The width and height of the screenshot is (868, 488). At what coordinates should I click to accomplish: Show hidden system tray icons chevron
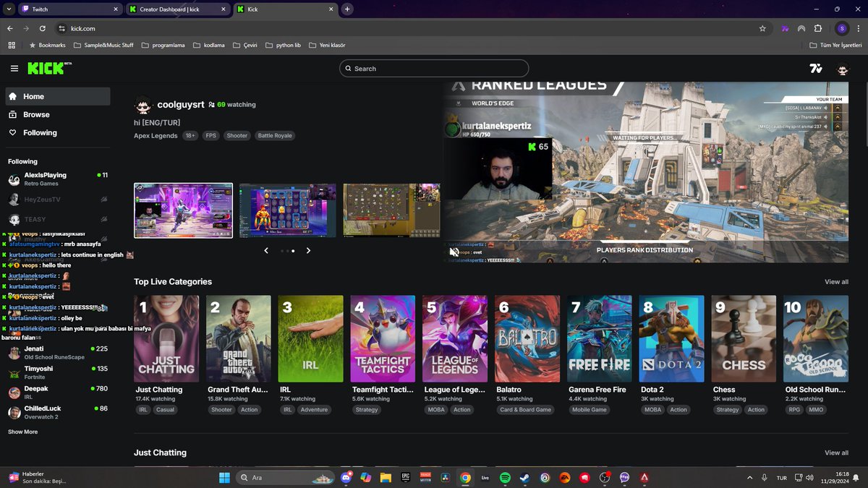click(x=749, y=478)
